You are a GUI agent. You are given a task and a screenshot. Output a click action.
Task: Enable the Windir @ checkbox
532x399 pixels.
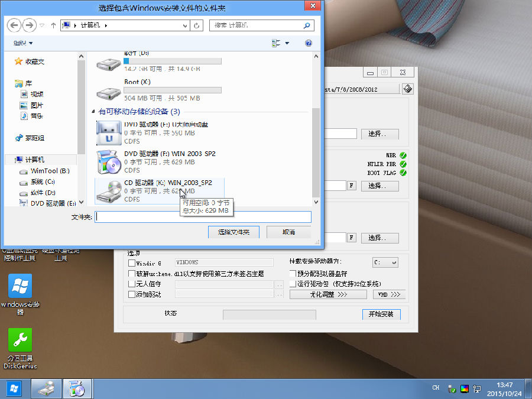(x=132, y=263)
